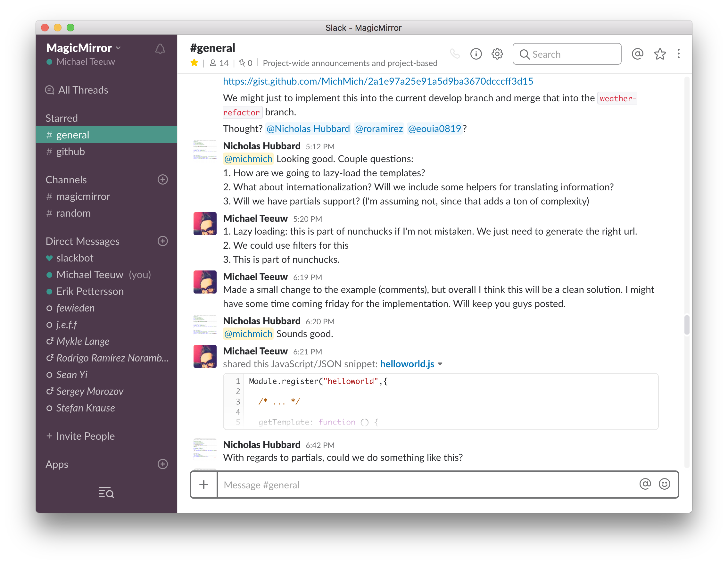Click Invite People in sidebar

85,436
